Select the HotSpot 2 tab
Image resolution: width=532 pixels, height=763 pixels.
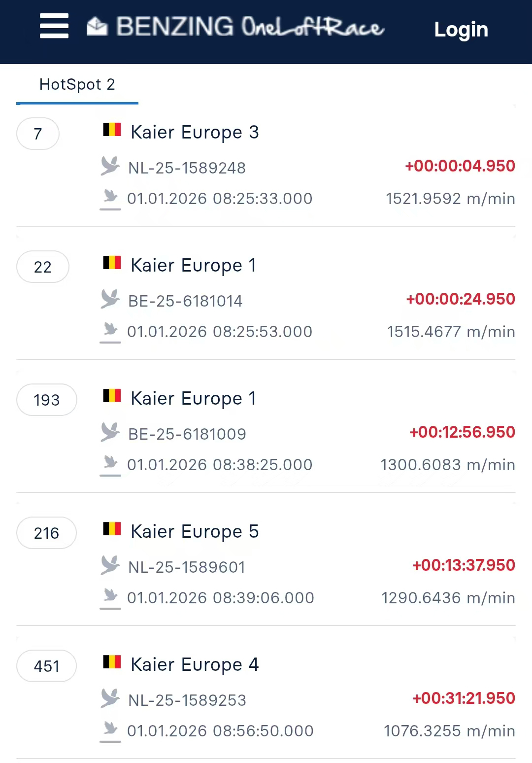tap(77, 85)
